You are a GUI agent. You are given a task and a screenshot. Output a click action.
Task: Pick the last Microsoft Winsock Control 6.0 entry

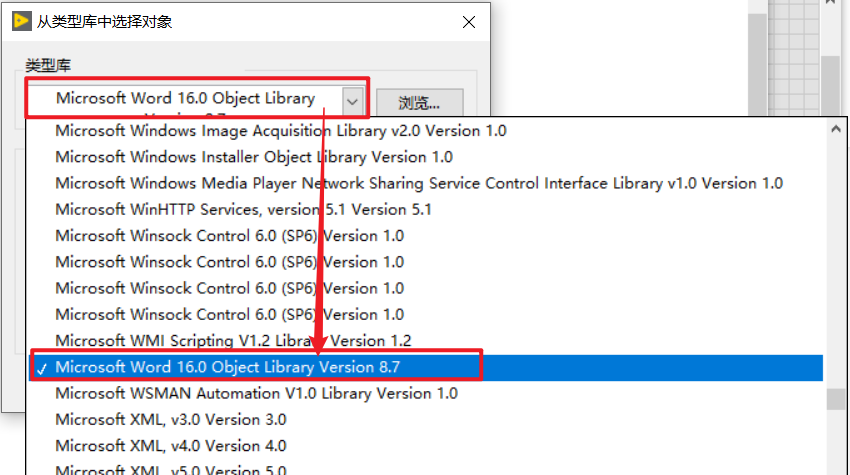point(229,314)
